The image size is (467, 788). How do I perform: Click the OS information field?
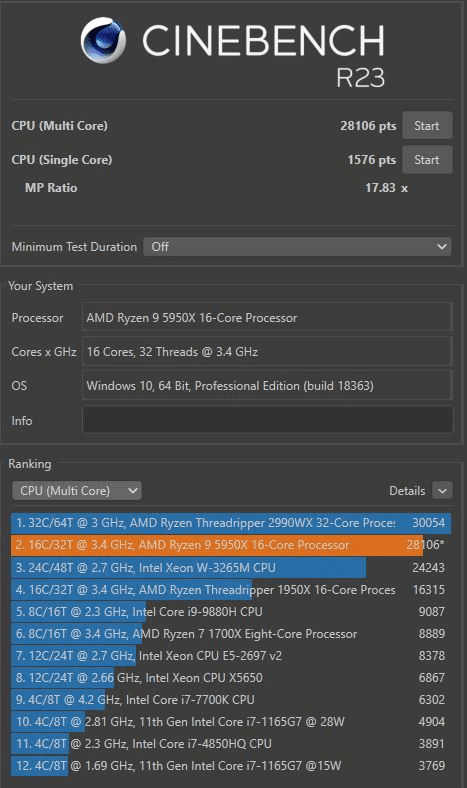coord(267,386)
